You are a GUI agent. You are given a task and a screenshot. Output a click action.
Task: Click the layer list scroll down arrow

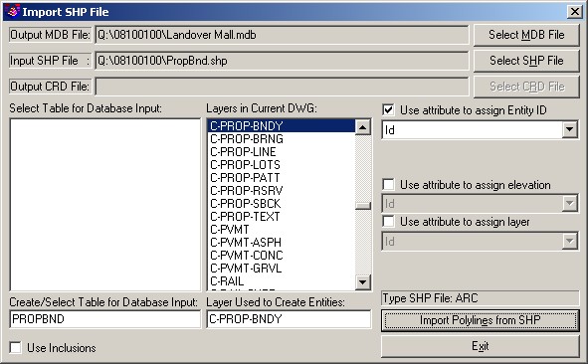click(362, 281)
